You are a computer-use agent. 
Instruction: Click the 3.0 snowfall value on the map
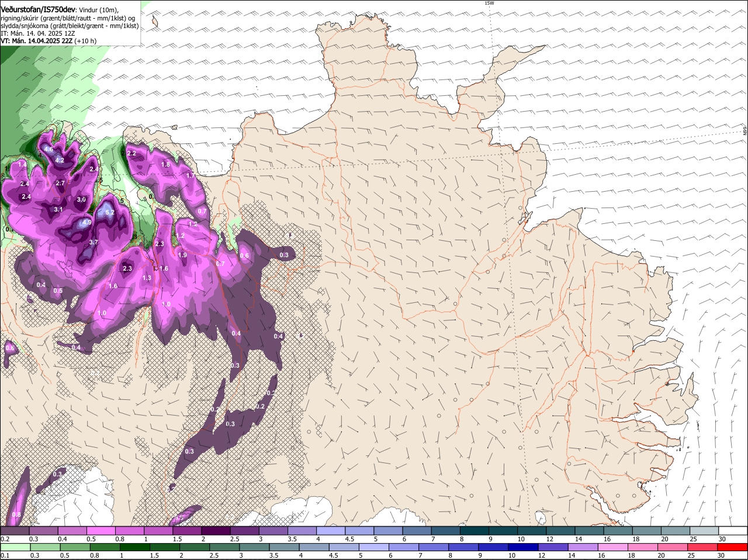[81, 199]
